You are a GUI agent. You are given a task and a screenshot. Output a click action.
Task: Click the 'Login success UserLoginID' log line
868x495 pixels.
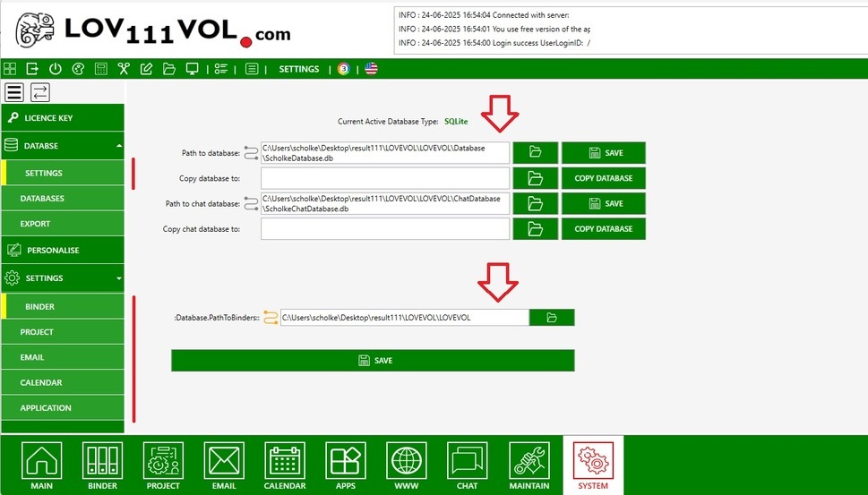pos(494,43)
